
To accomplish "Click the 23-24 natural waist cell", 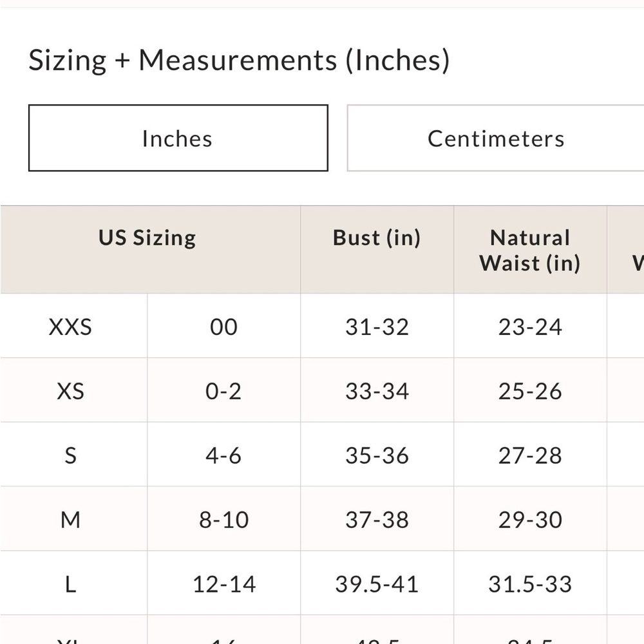I will pyautogui.click(x=530, y=327).
